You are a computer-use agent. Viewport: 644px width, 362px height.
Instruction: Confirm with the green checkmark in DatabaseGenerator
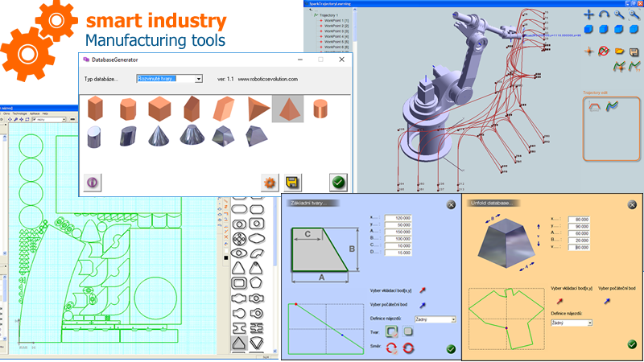tap(338, 183)
